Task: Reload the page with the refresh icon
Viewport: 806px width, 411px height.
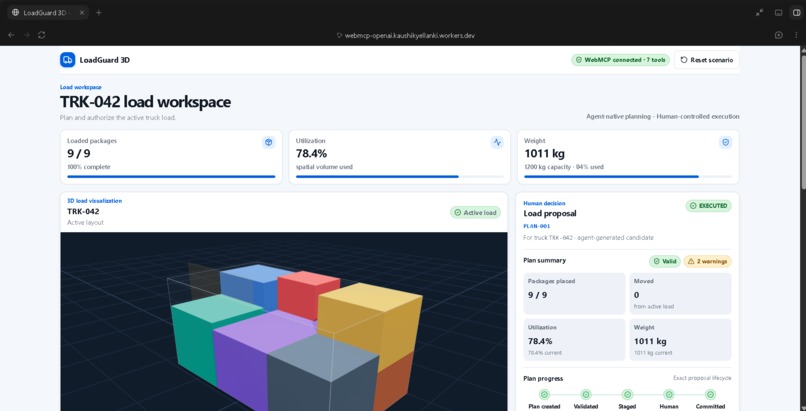Action: 42,35
